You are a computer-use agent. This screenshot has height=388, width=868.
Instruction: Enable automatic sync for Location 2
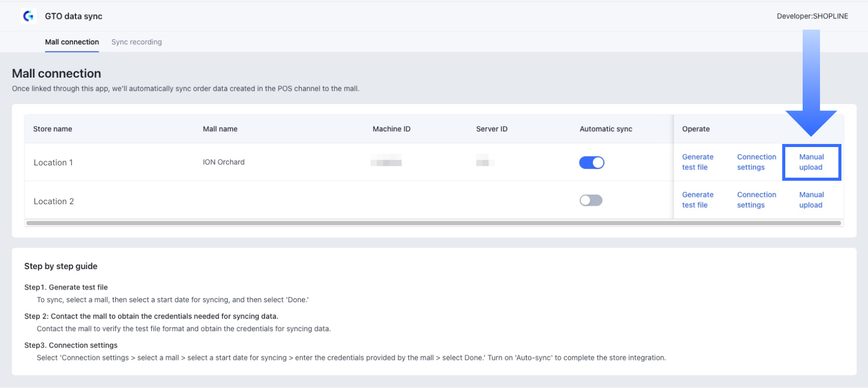[x=591, y=200]
